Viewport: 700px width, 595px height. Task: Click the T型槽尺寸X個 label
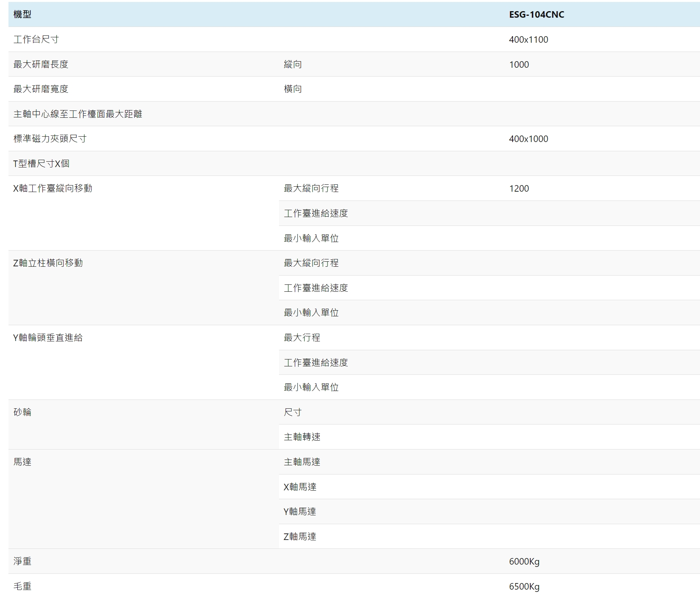click(41, 164)
